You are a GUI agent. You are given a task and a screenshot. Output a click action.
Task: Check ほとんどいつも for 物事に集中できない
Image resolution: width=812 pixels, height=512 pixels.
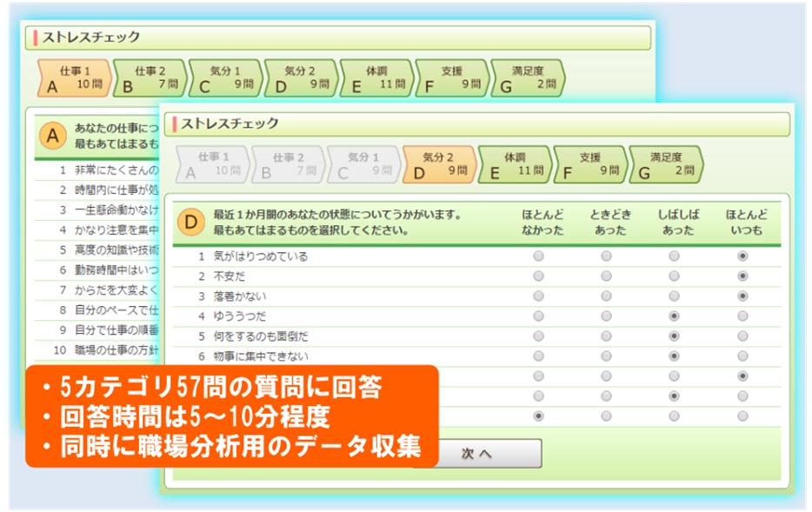(742, 356)
